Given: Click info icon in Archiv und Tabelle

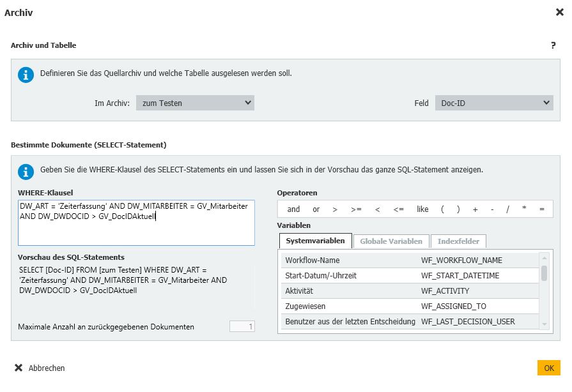Looking at the screenshot, I should (26, 75).
